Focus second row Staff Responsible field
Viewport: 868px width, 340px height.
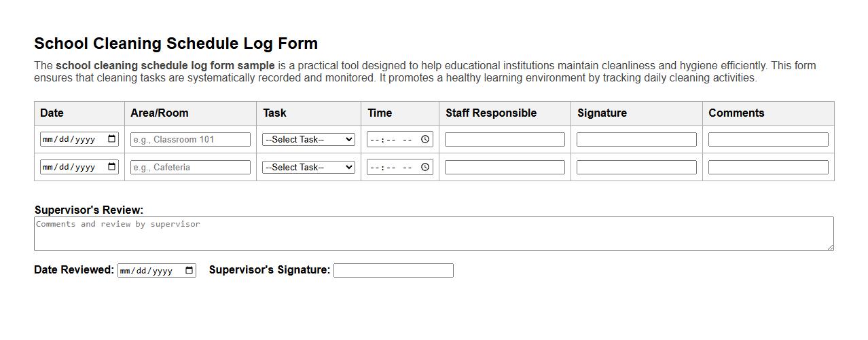(505, 167)
